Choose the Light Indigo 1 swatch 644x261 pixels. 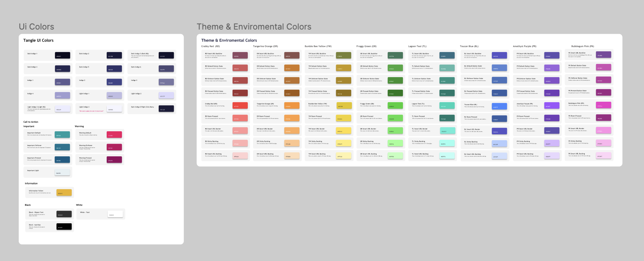(x=114, y=95)
